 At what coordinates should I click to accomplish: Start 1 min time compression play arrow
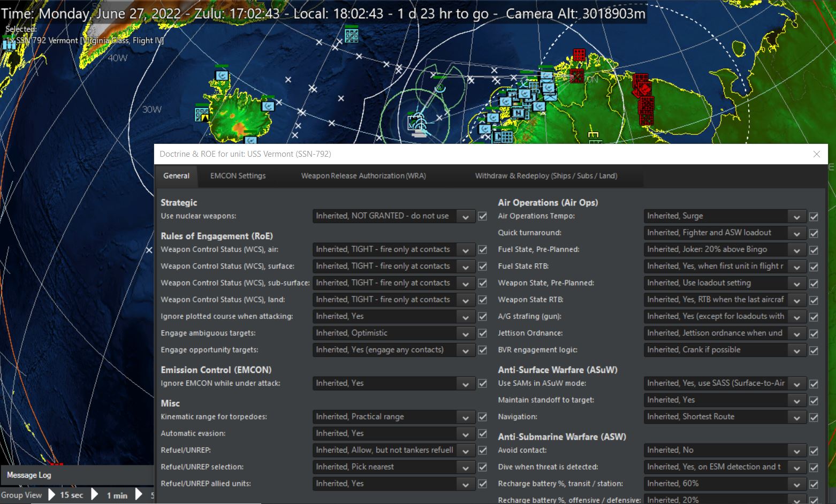[95, 495]
